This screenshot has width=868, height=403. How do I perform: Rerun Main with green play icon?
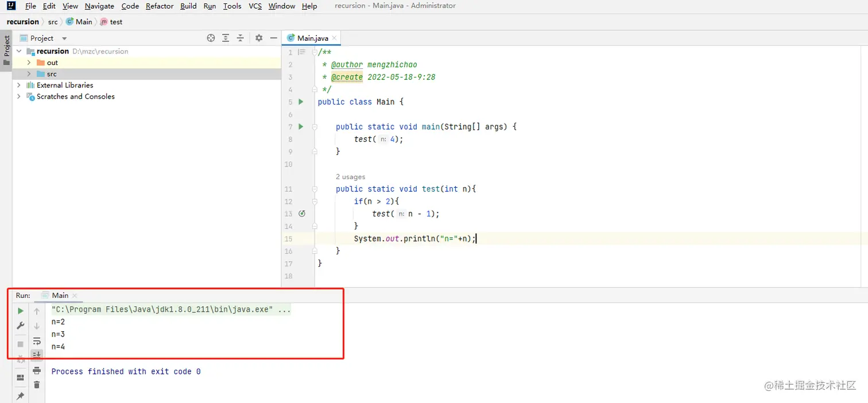21,311
